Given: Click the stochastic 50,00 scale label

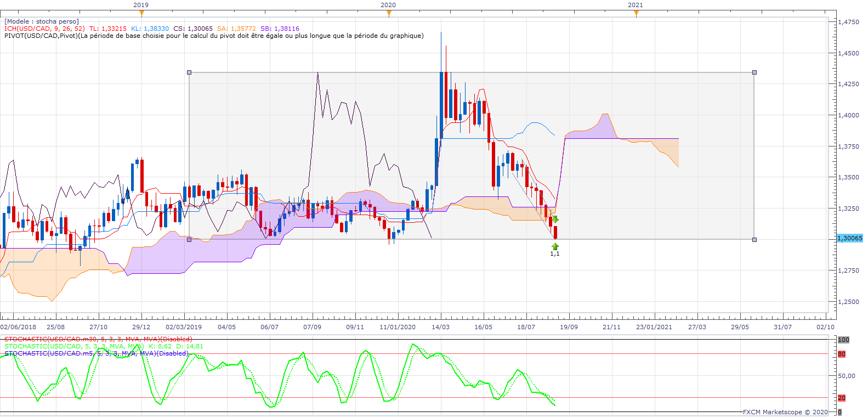Looking at the screenshot, I should pyautogui.click(x=847, y=376).
